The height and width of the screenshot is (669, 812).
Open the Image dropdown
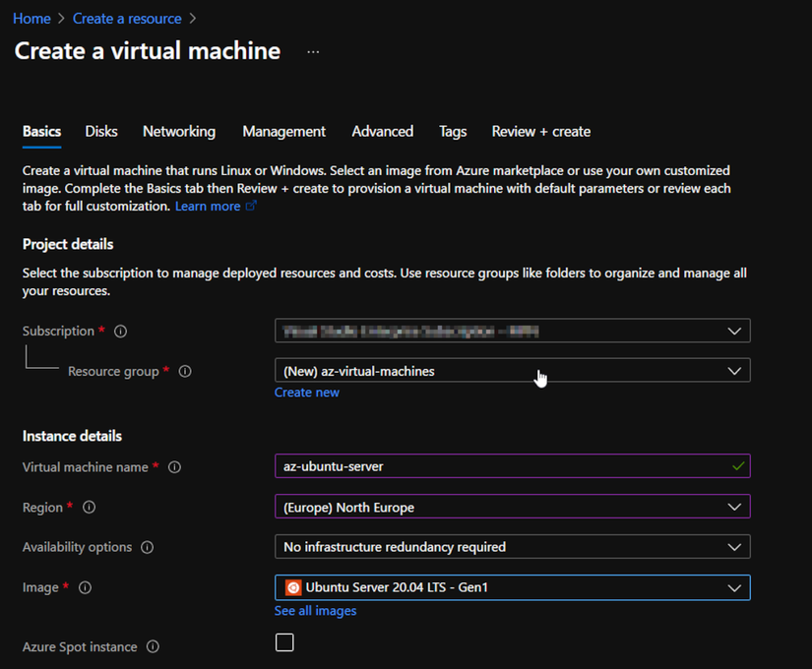click(x=512, y=587)
